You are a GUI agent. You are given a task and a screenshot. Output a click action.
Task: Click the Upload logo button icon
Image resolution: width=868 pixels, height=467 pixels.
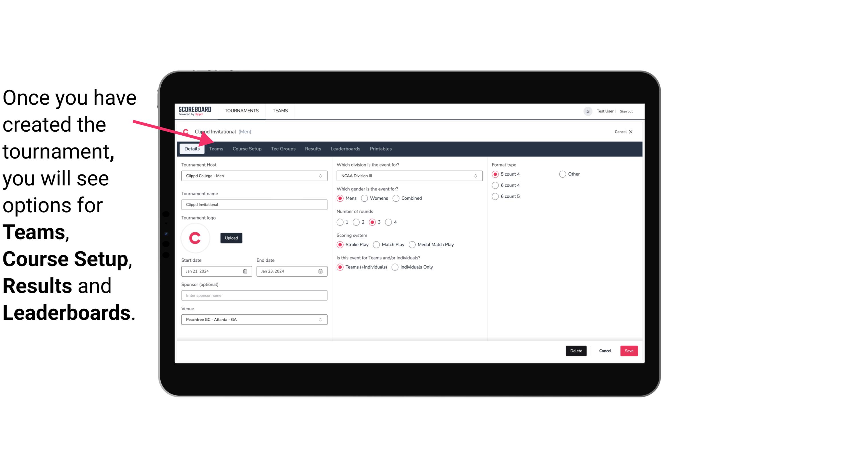[231, 238]
